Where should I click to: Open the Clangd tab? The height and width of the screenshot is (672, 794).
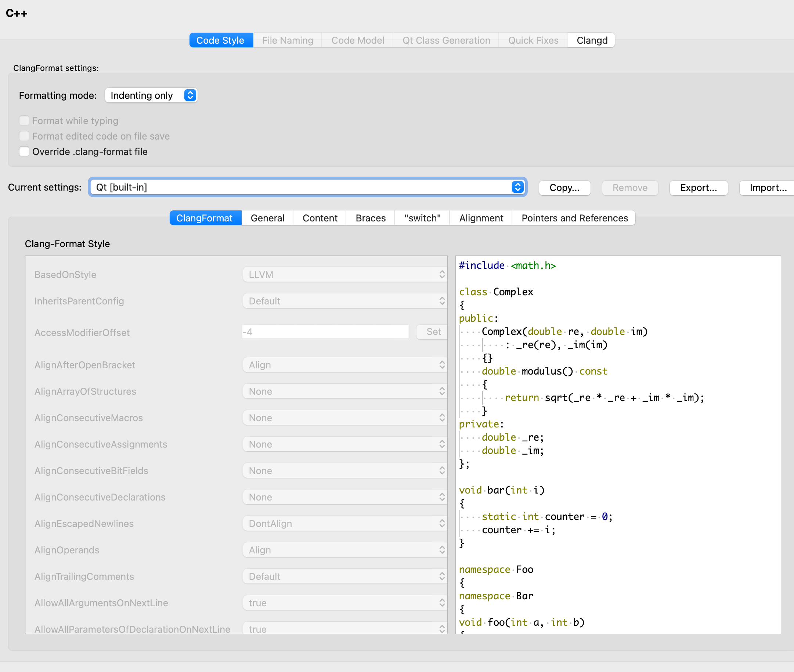coord(592,40)
